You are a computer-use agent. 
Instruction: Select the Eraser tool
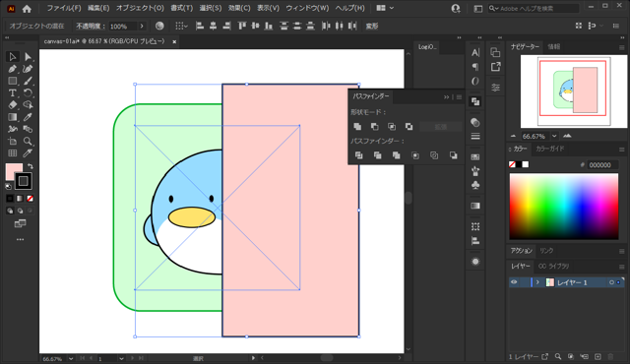click(x=13, y=105)
